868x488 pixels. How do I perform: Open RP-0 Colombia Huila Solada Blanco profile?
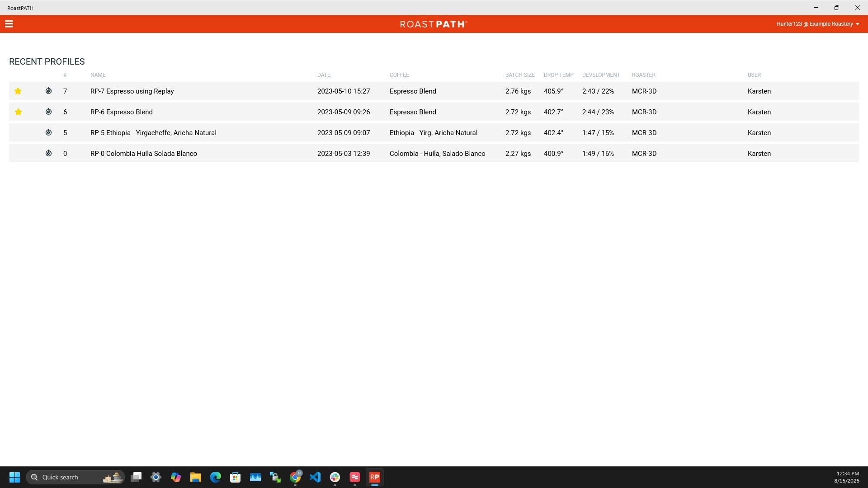coord(143,154)
